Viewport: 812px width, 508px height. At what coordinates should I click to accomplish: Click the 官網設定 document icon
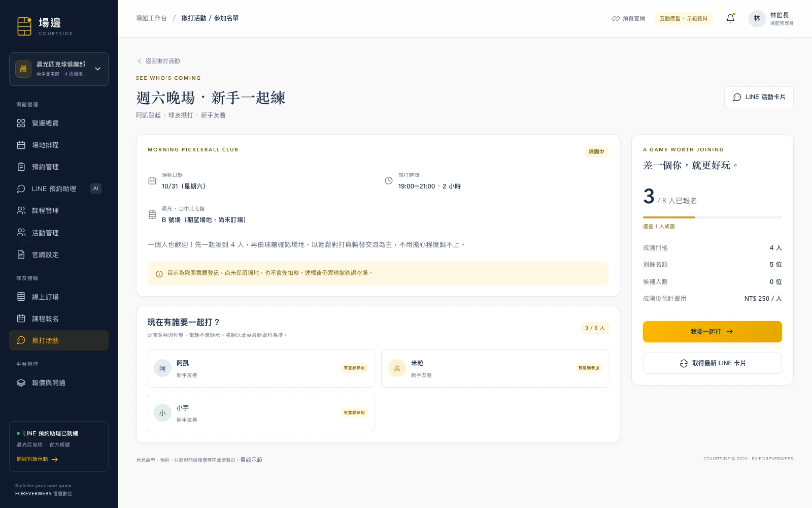click(x=21, y=255)
